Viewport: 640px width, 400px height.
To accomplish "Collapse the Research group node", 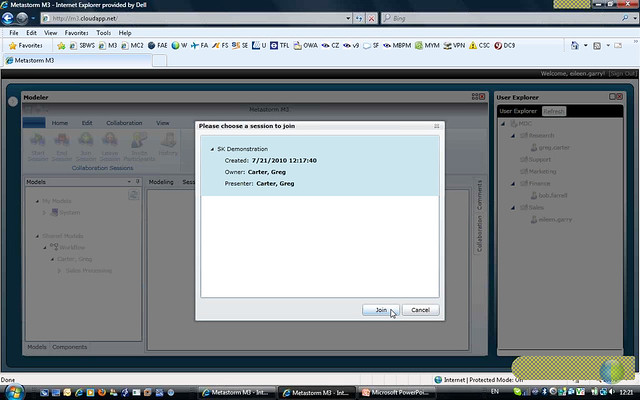I will [x=513, y=136].
